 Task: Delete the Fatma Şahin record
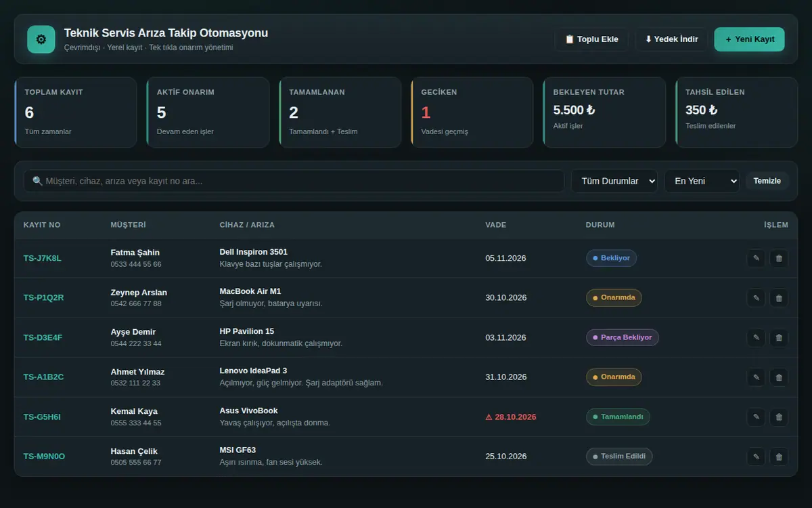point(779,258)
